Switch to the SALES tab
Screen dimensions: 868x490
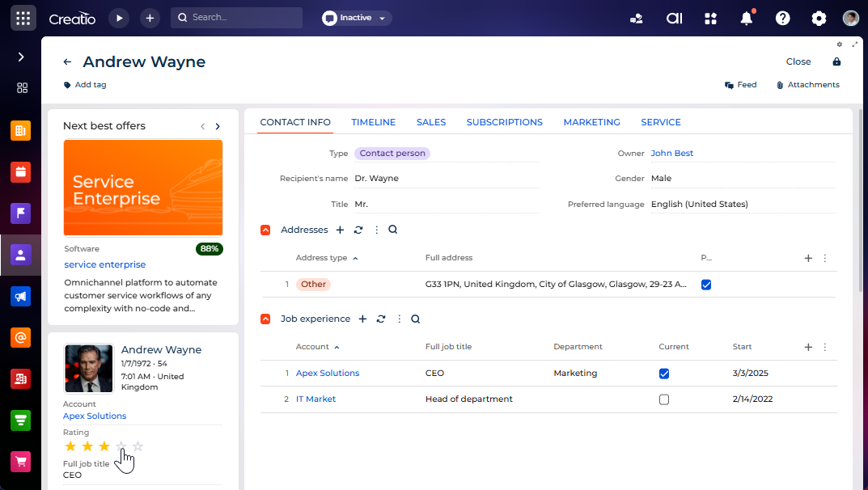[x=430, y=122]
